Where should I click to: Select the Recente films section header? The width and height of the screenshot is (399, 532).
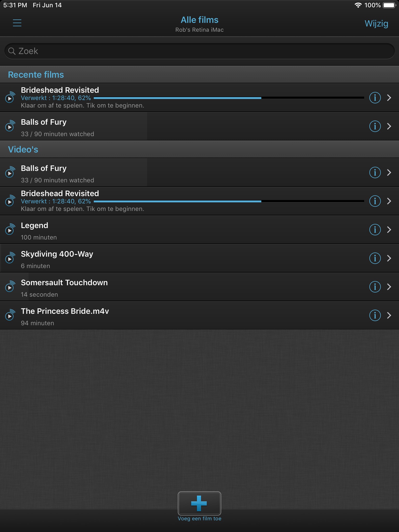(x=199, y=75)
